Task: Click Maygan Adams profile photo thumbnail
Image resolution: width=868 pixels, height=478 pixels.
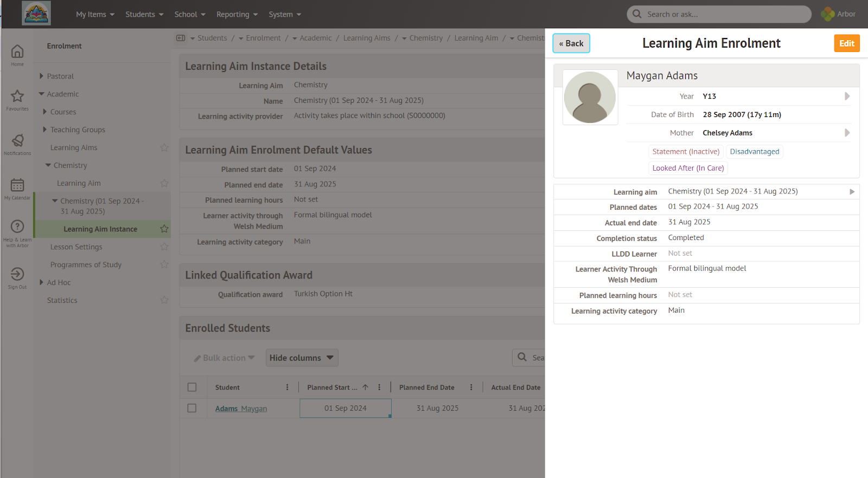Action: click(x=590, y=98)
